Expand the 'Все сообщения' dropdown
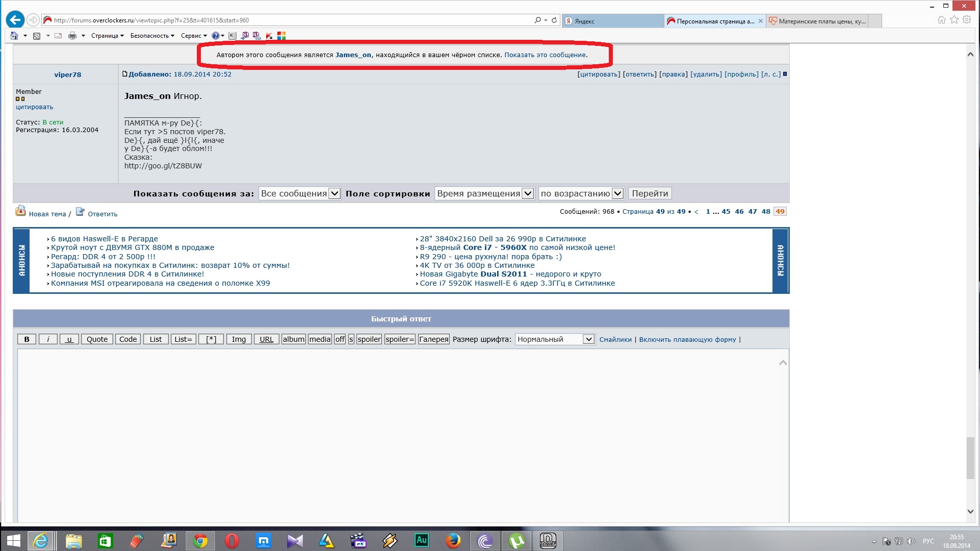 299,193
